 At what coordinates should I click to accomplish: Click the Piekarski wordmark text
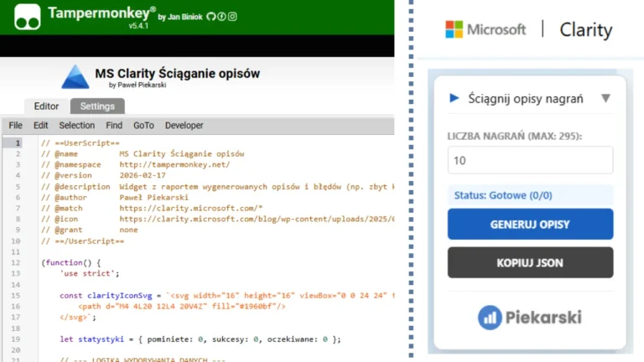click(543, 318)
